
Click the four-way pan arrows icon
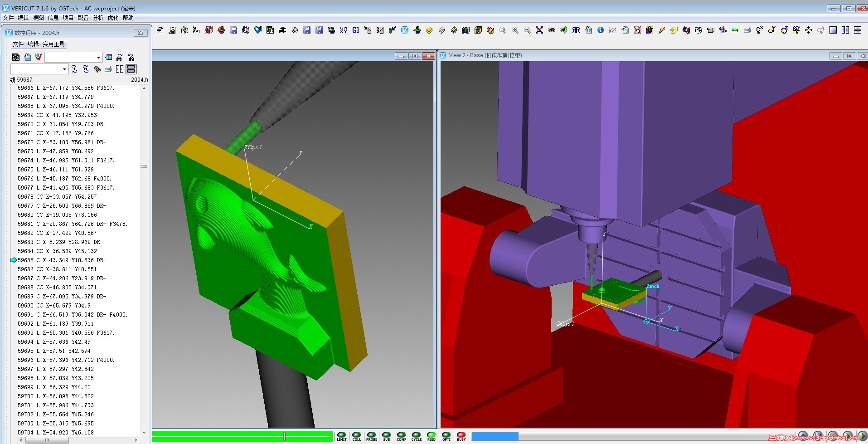809,30
